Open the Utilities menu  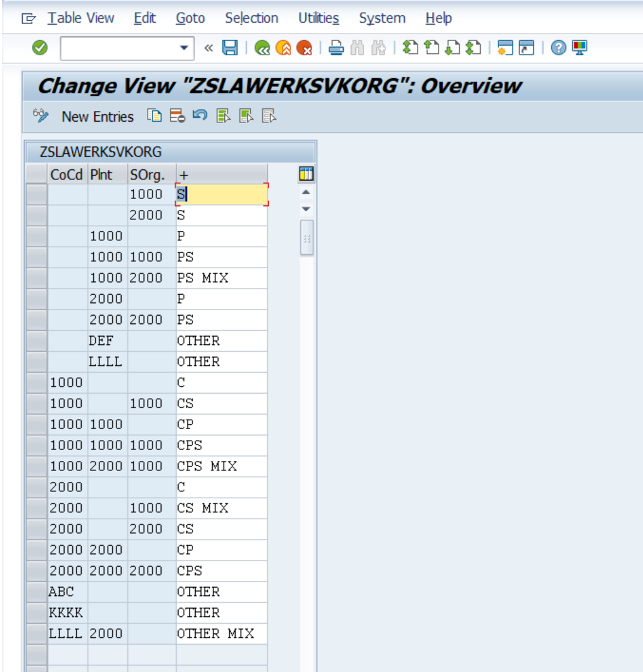coord(319,18)
